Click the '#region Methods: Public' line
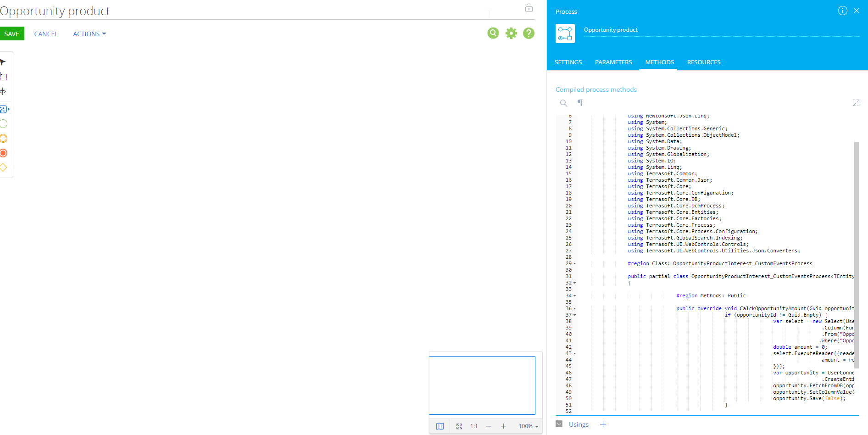This screenshot has width=868, height=435. 711,296
